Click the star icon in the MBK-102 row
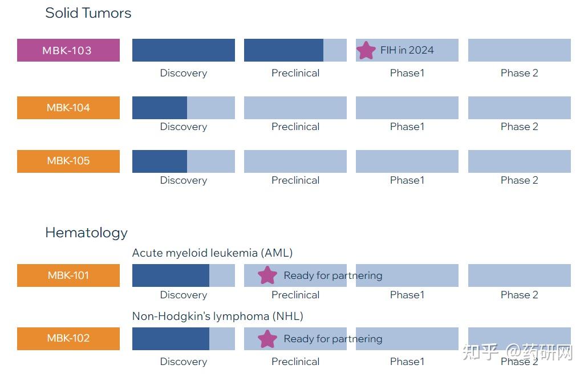 click(267, 339)
